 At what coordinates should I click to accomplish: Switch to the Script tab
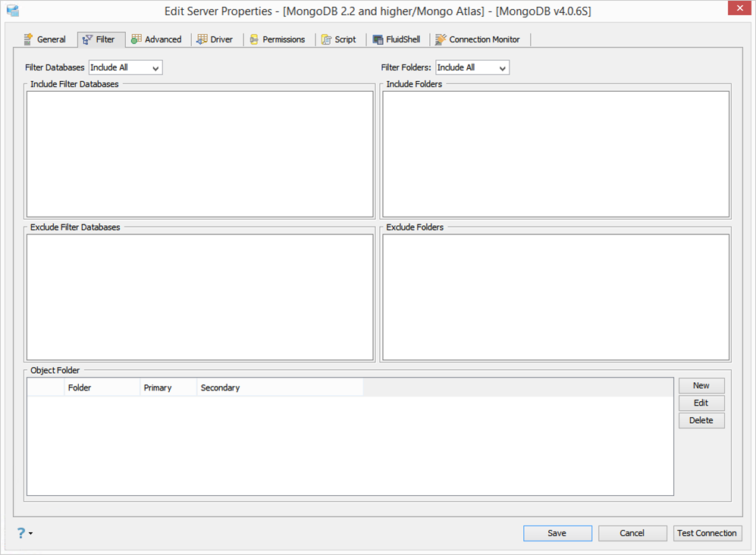[339, 39]
